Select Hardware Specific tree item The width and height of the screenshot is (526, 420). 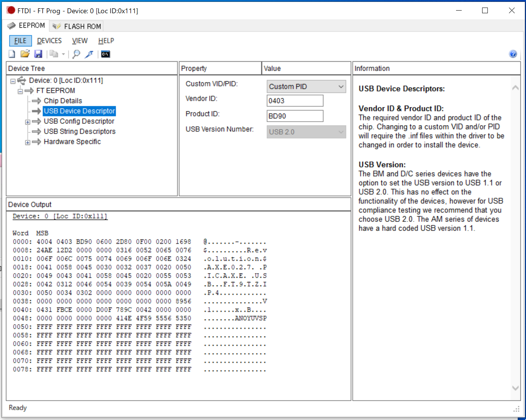coord(72,142)
